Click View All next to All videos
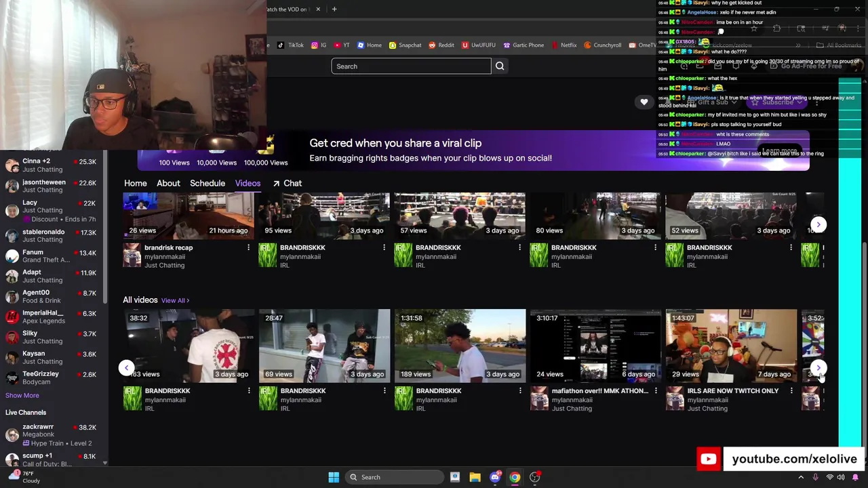Image resolution: width=868 pixels, height=488 pixels. (x=175, y=300)
